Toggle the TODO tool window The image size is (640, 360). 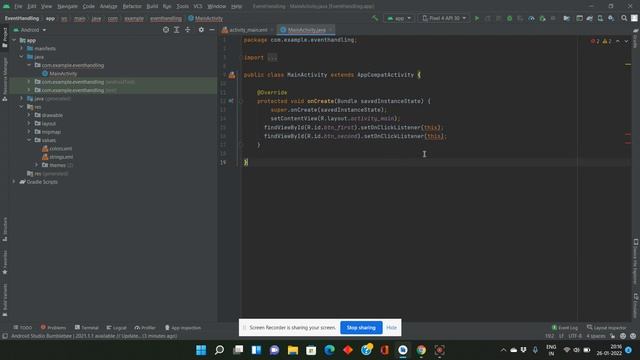[x=22, y=328]
